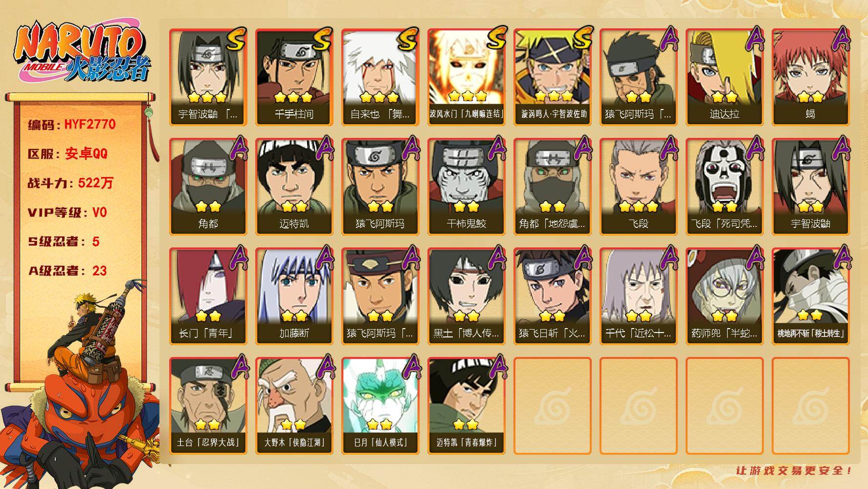Click the S rank badge on 自来也 card
Viewport: 868px width, 489px height.
[x=407, y=40]
